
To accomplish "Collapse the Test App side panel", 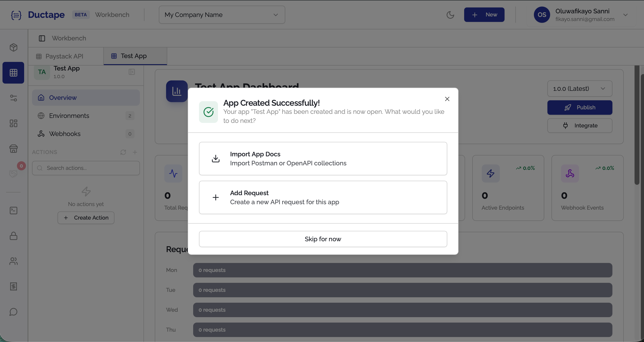I will coord(132,72).
